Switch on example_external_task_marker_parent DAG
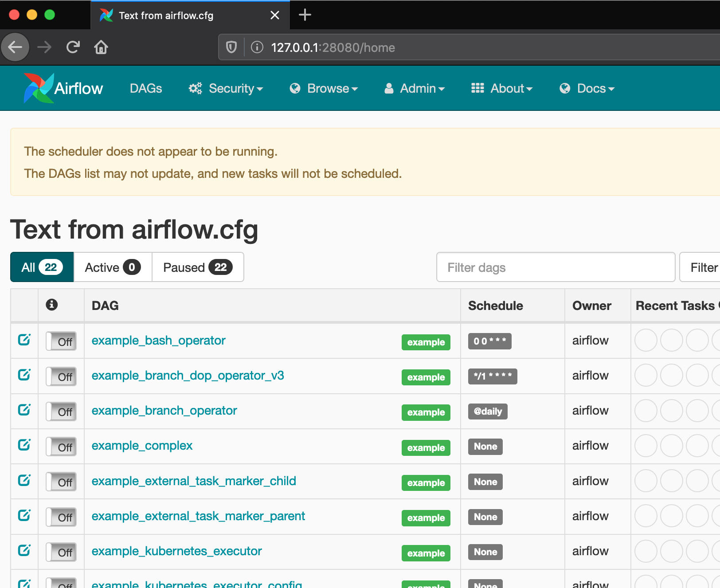Image resolution: width=720 pixels, height=588 pixels. [61, 517]
